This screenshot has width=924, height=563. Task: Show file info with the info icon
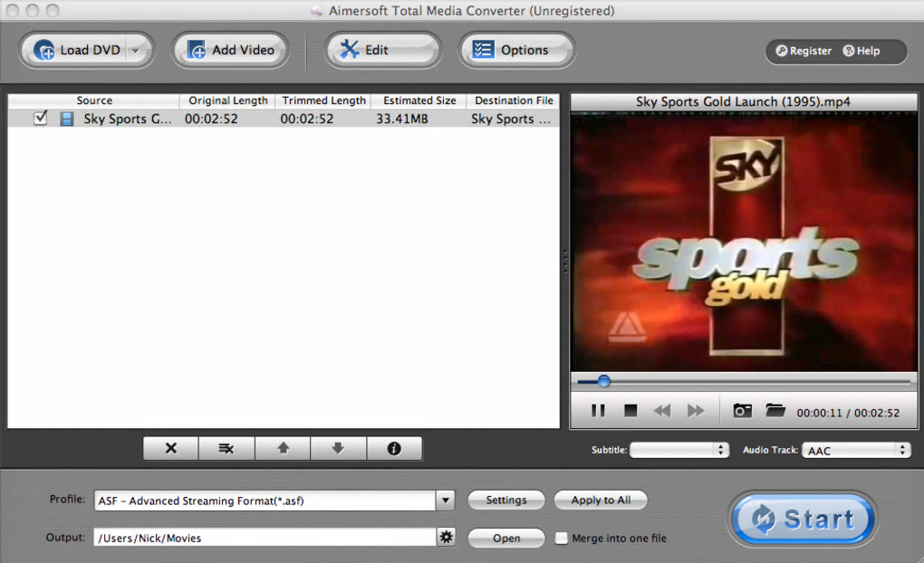pos(394,448)
